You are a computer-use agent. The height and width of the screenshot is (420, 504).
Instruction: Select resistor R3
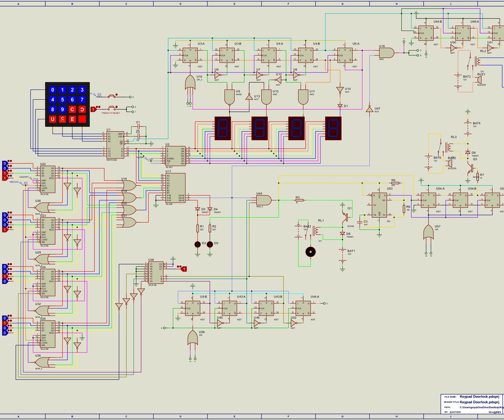[x=299, y=200]
